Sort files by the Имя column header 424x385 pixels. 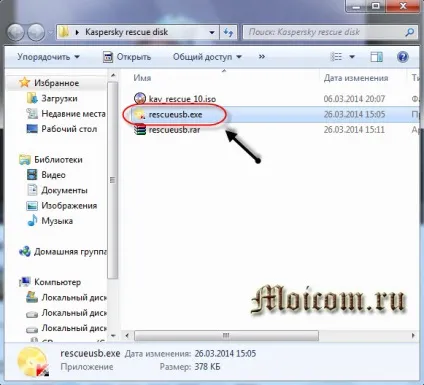[x=142, y=78]
